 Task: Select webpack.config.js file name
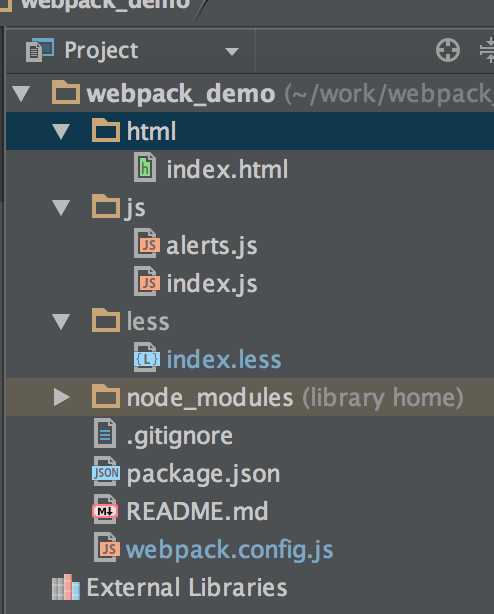coord(229,551)
